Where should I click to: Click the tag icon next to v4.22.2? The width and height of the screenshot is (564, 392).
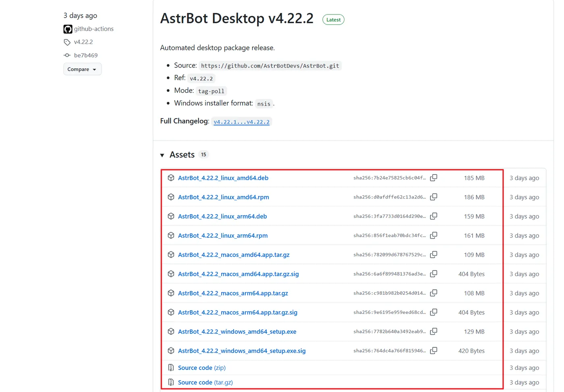(67, 42)
